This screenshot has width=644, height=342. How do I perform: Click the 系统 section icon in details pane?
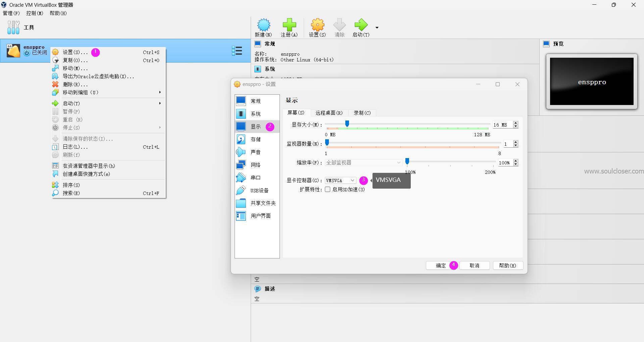[x=257, y=69]
